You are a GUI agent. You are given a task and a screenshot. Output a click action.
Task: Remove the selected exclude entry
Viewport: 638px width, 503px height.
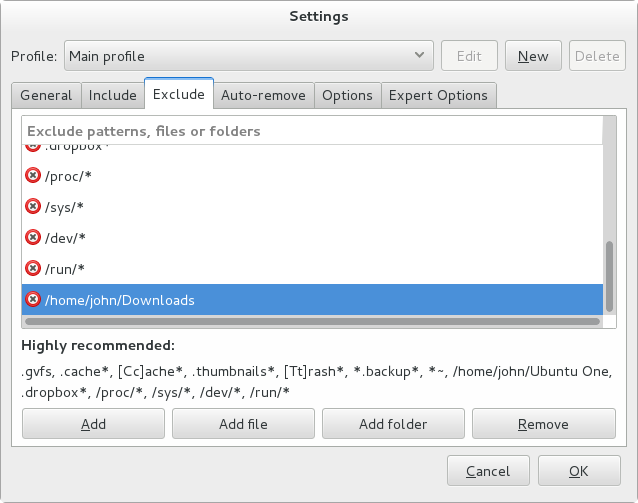543,424
